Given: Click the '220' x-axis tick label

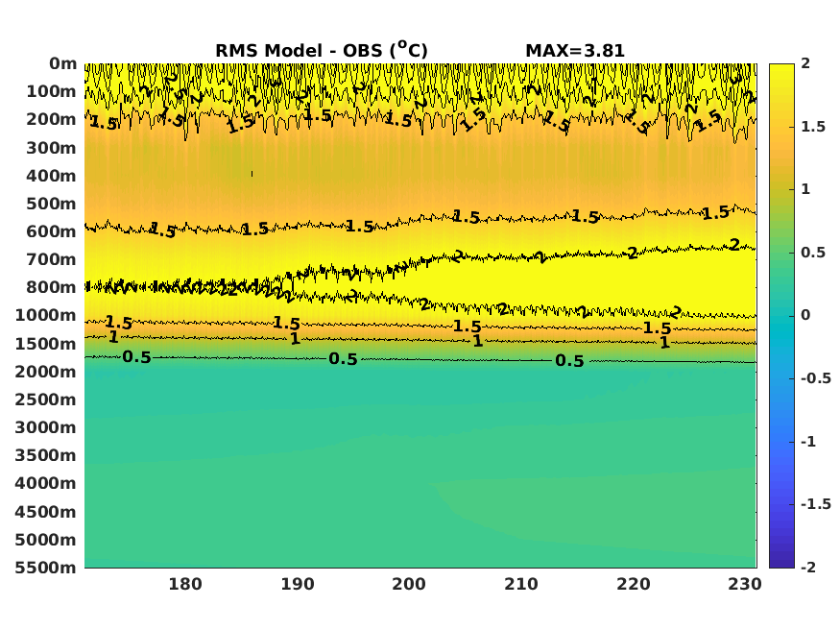Looking at the screenshot, I should pos(634,583).
